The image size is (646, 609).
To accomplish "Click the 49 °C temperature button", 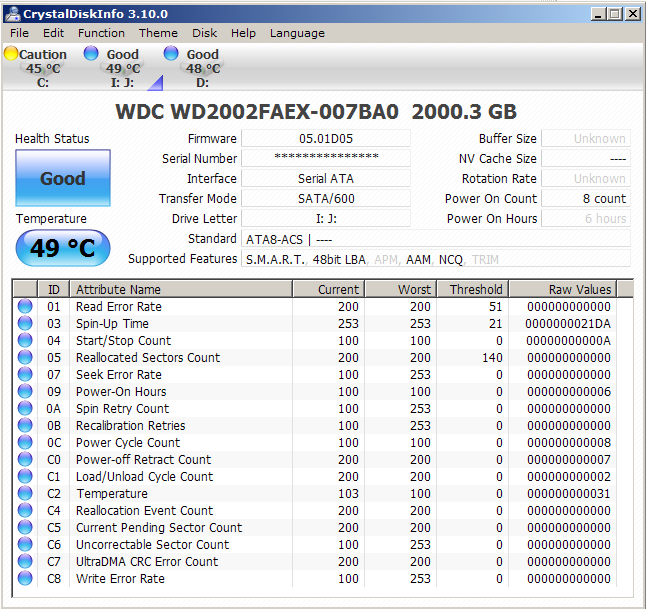I will point(63,248).
